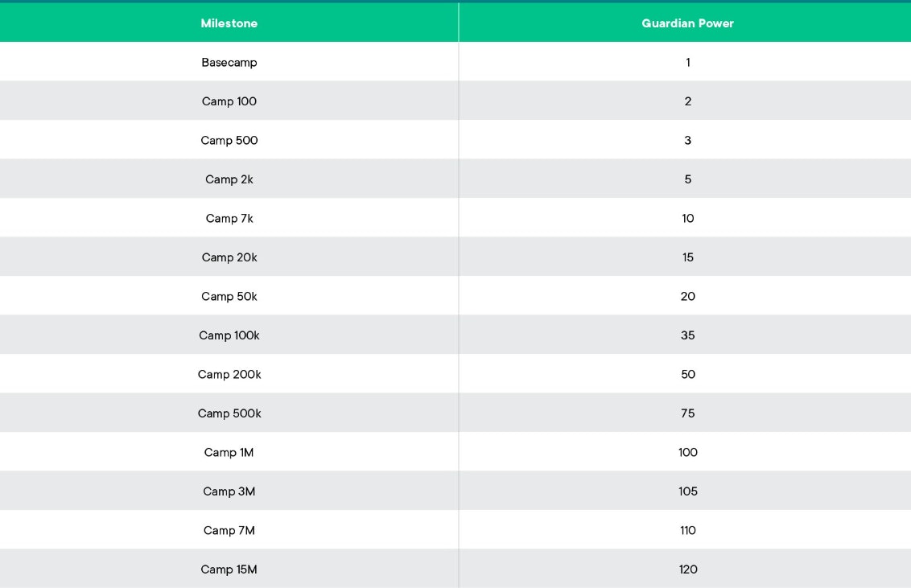Select the Basecamp milestone cell
The height and width of the screenshot is (588, 911).
click(x=229, y=62)
